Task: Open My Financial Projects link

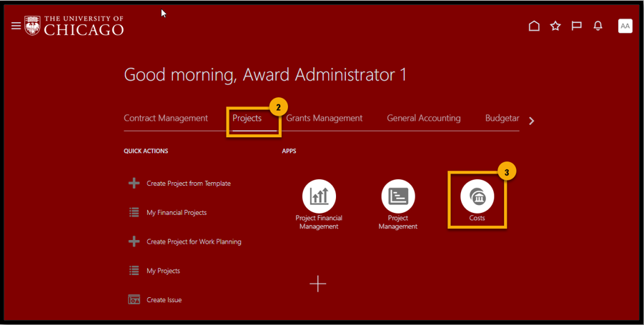Action: pos(177,213)
